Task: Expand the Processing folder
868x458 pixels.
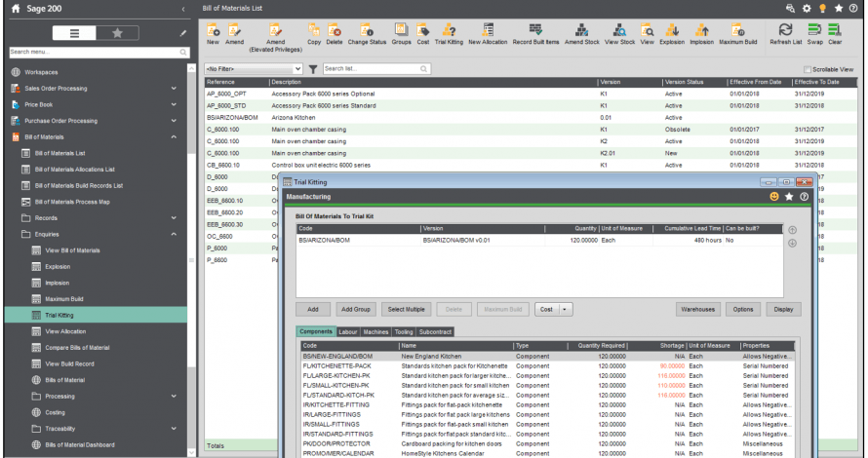Action: (x=174, y=396)
